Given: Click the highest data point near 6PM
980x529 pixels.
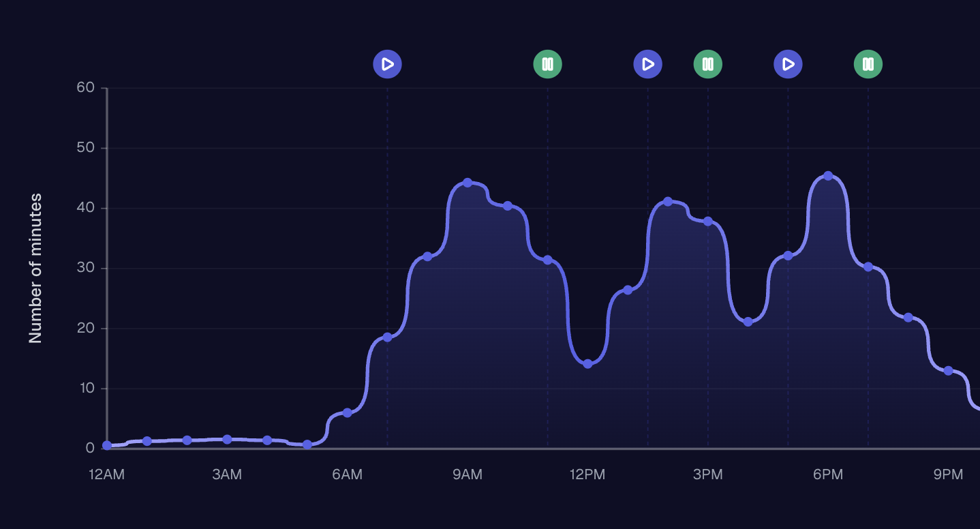Looking at the screenshot, I should [x=828, y=177].
